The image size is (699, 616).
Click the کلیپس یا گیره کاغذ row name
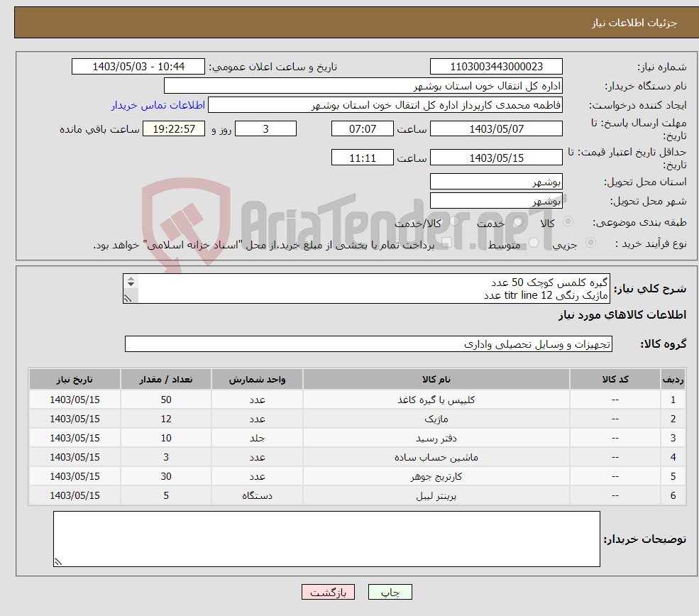click(x=436, y=400)
